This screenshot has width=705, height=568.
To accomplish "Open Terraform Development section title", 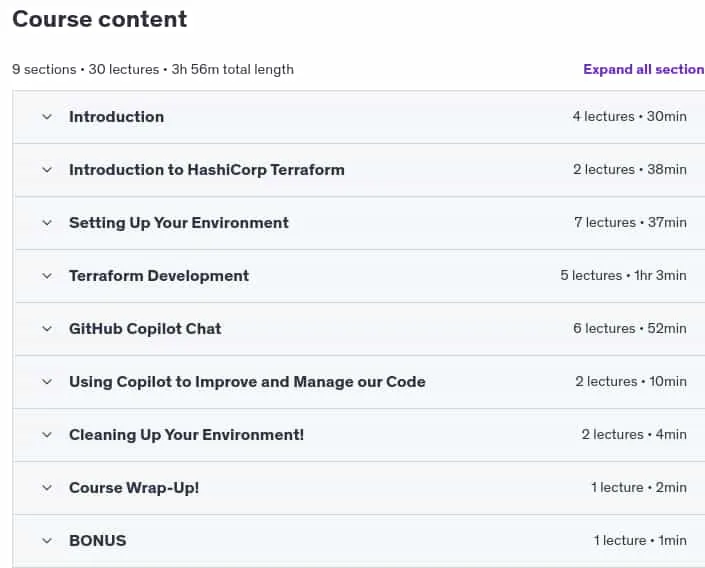I will [x=159, y=276].
